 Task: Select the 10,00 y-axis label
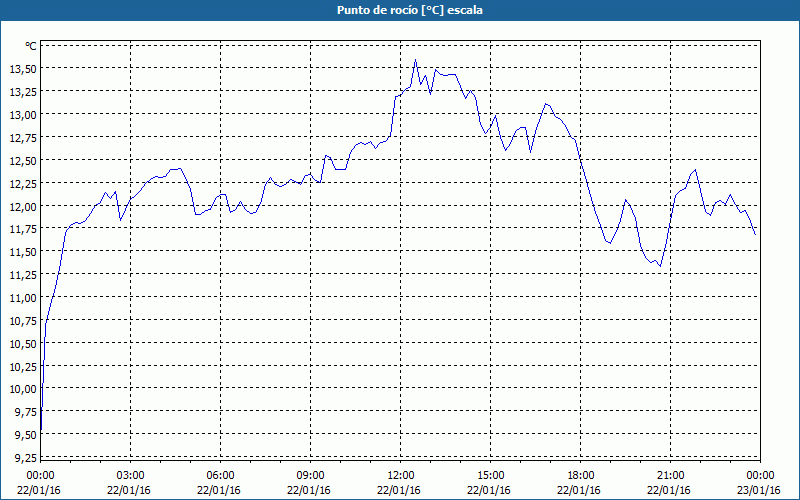pos(23,390)
